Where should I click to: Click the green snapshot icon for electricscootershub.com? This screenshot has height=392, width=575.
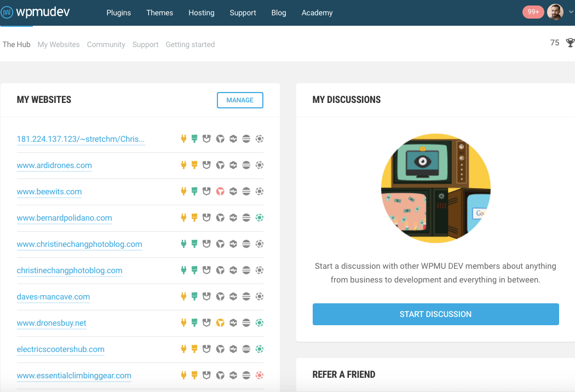pos(260,349)
